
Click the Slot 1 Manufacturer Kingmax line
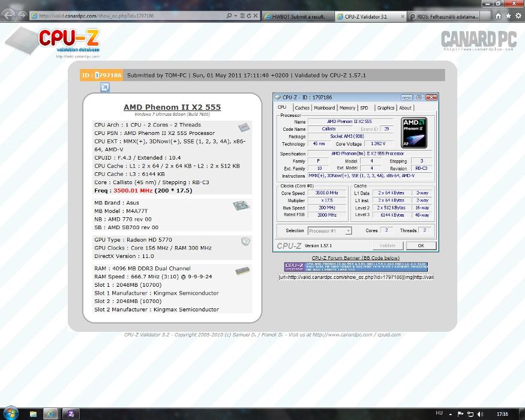point(157,293)
